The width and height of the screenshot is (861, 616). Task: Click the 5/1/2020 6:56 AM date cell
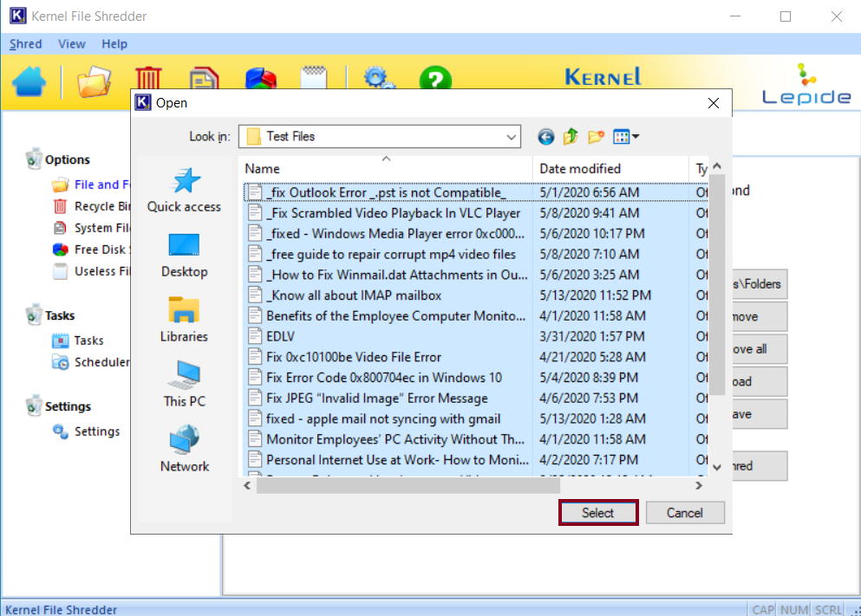pos(590,192)
